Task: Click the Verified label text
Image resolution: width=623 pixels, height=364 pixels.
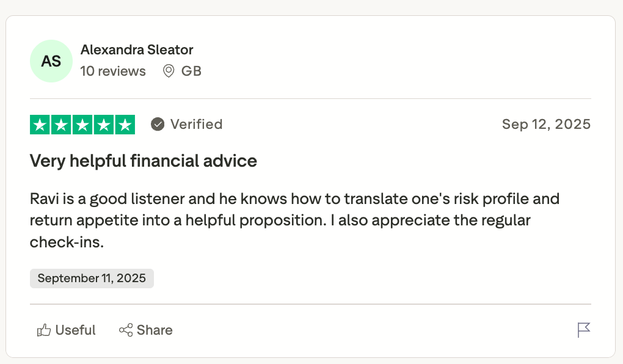Action: pos(196,125)
